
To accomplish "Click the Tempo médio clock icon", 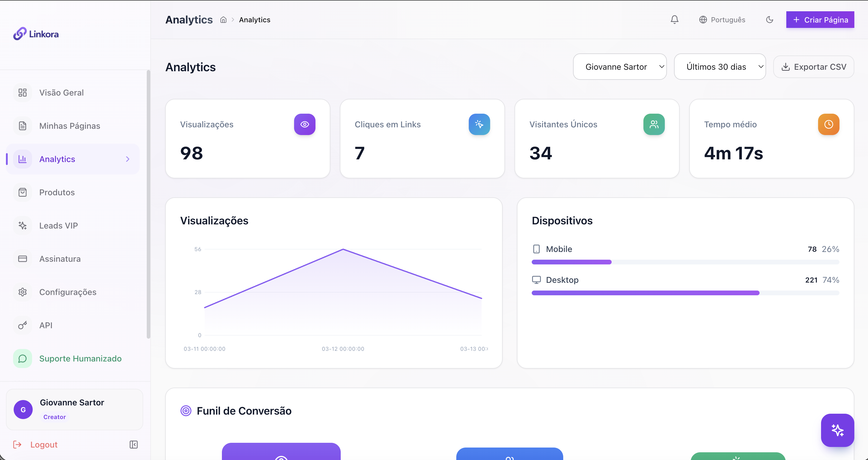I will tap(828, 124).
